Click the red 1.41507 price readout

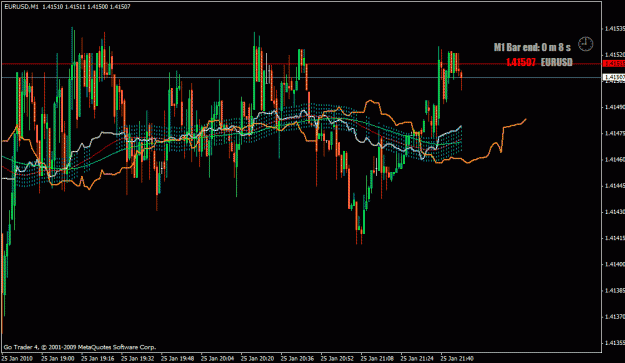coord(521,63)
